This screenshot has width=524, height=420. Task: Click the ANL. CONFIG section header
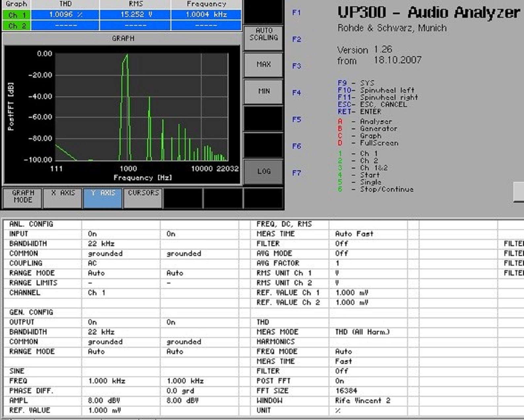[x=31, y=224]
